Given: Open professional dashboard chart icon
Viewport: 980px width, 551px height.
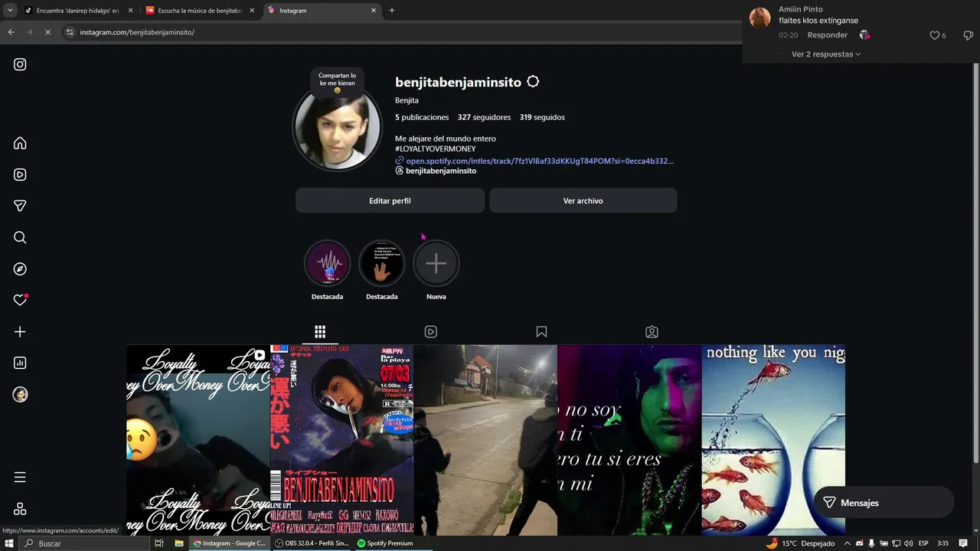Looking at the screenshot, I should pyautogui.click(x=20, y=363).
